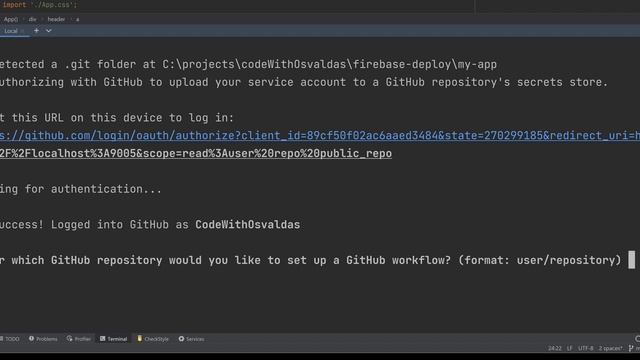Change the UTF-8 file encoding

(x=585, y=348)
